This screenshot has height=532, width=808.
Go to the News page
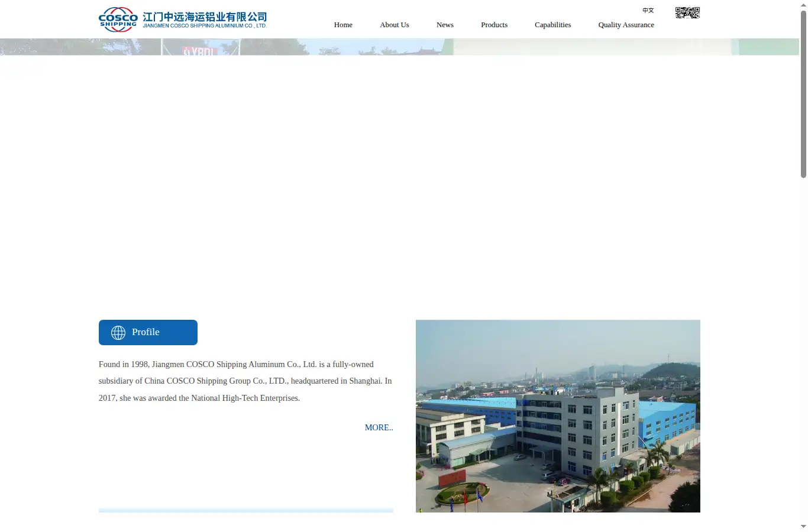coord(445,25)
